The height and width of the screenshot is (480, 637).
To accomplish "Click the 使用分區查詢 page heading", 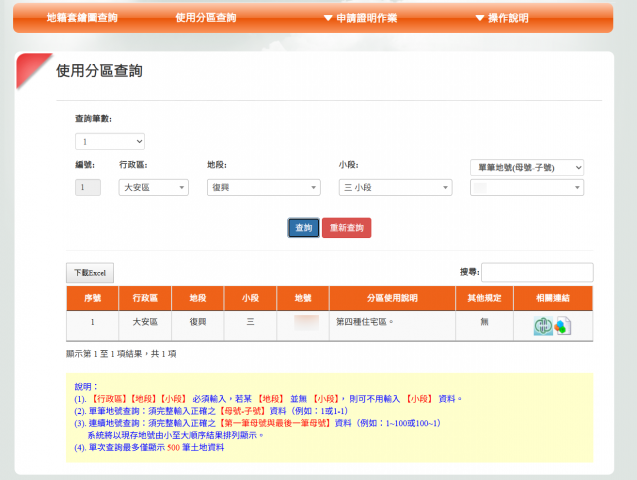I will pos(99,71).
